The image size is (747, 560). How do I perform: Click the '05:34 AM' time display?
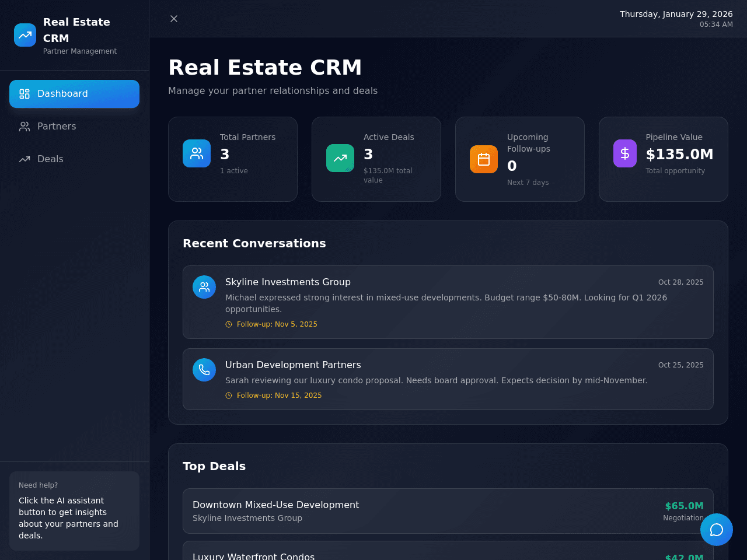[716, 24]
